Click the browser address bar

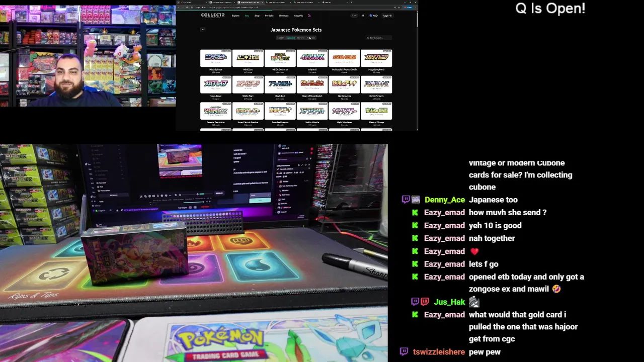[x=296, y=8]
